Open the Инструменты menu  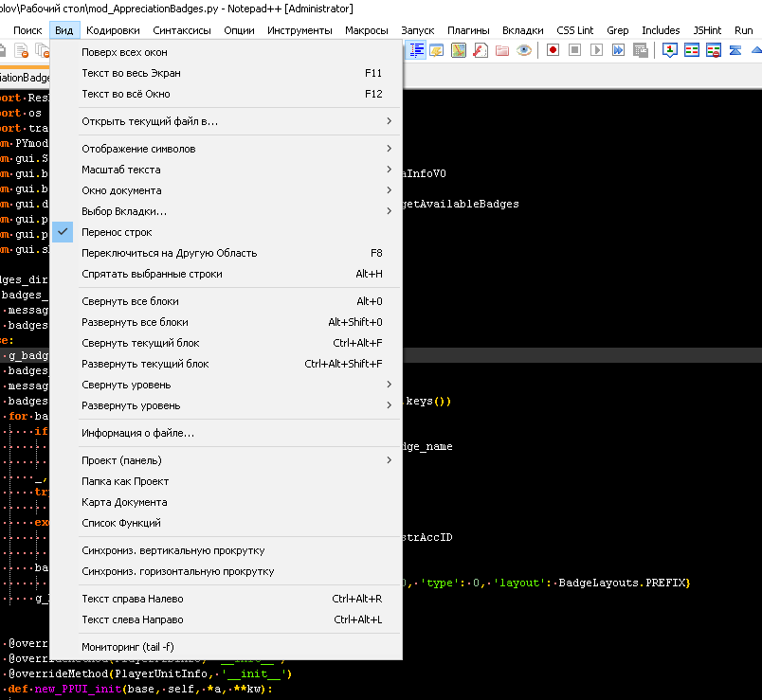[299, 30]
